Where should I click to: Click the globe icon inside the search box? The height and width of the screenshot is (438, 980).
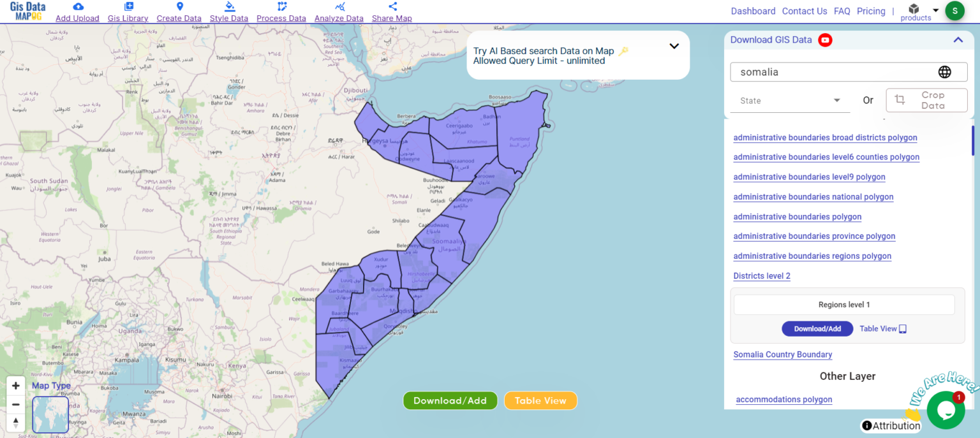click(x=944, y=71)
